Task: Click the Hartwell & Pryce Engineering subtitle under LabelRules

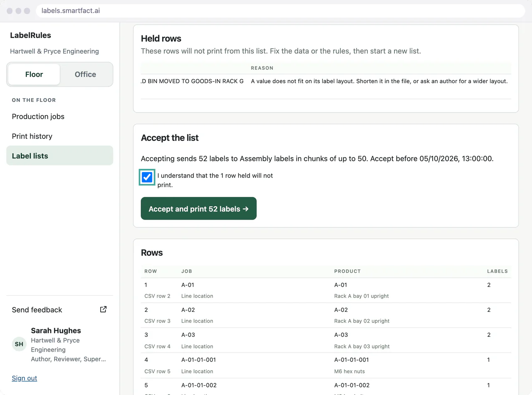Action: (x=54, y=51)
